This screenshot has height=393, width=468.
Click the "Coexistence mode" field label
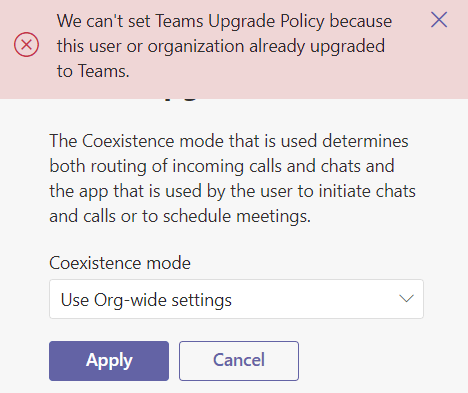click(x=120, y=263)
